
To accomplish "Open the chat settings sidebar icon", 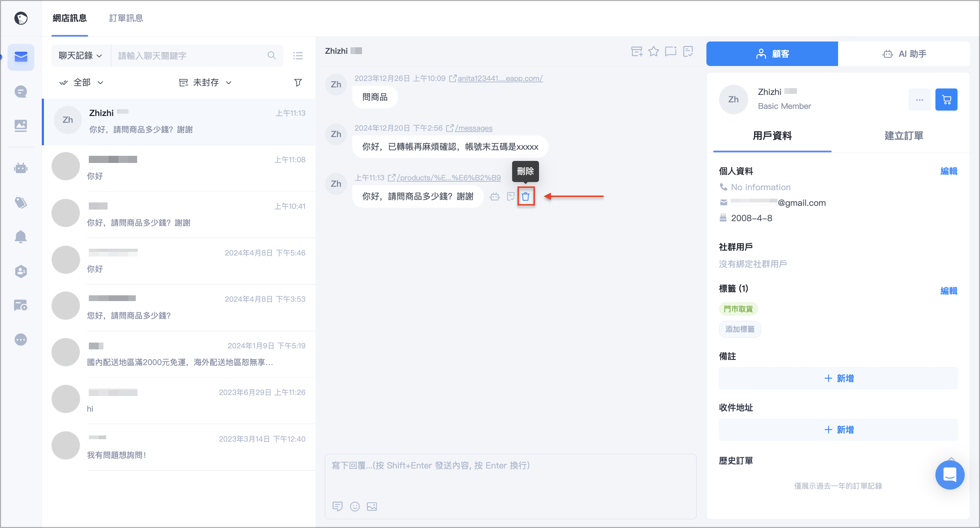I will (20, 305).
